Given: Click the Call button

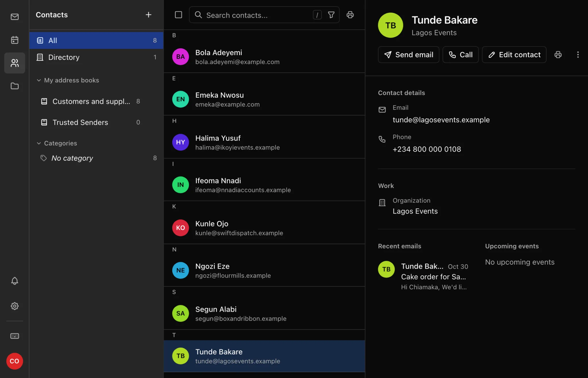Looking at the screenshot, I should click(461, 55).
